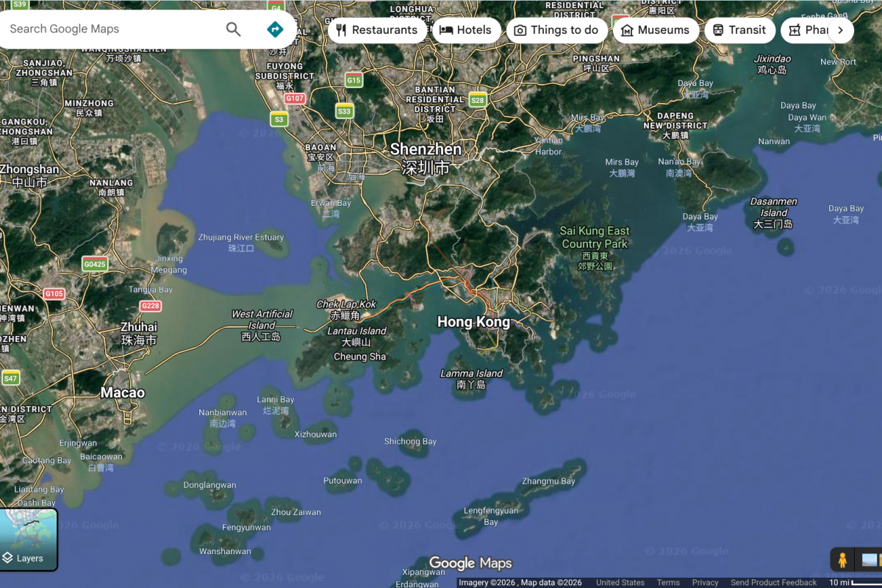Select the search magnifier icon
The width and height of the screenshot is (882, 588).
click(233, 29)
